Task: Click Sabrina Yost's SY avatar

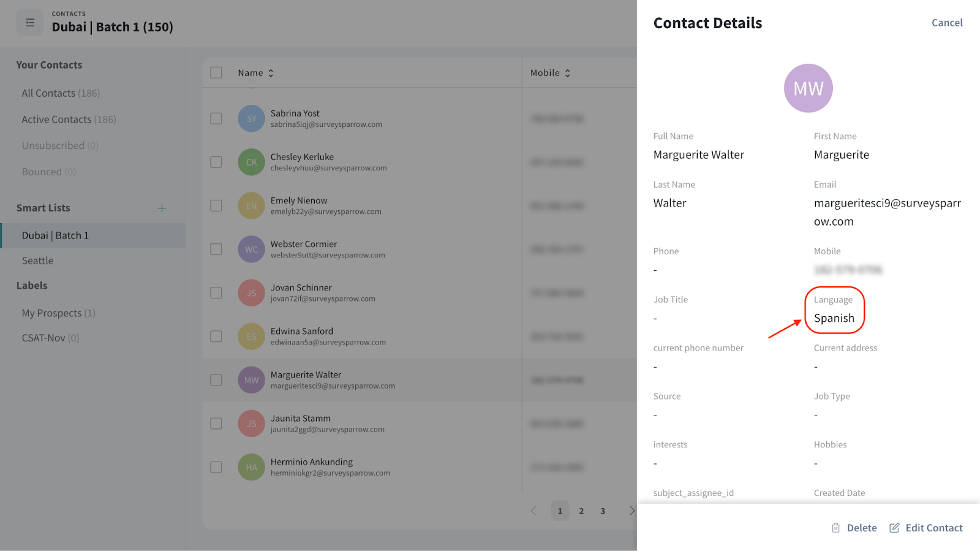Action: [251, 119]
